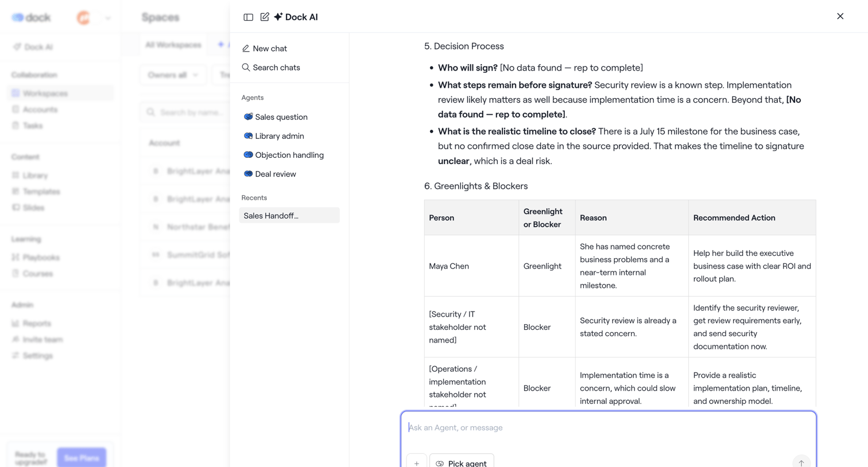Click the See Plans upgrade button
The height and width of the screenshot is (467, 868).
pyautogui.click(x=82, y=458)
